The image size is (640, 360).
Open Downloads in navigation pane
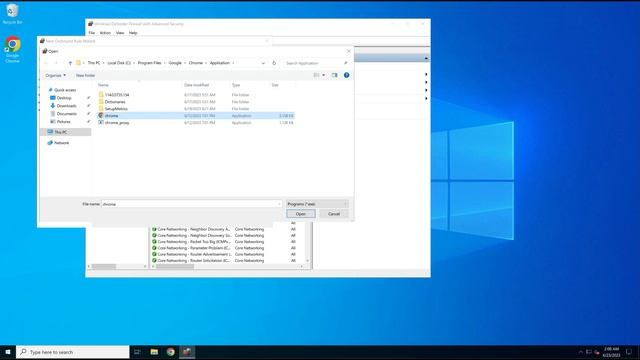click(67, 106)
